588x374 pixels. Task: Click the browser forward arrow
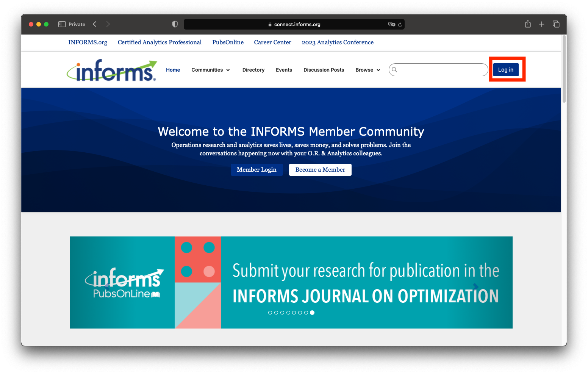click(108, 24)
